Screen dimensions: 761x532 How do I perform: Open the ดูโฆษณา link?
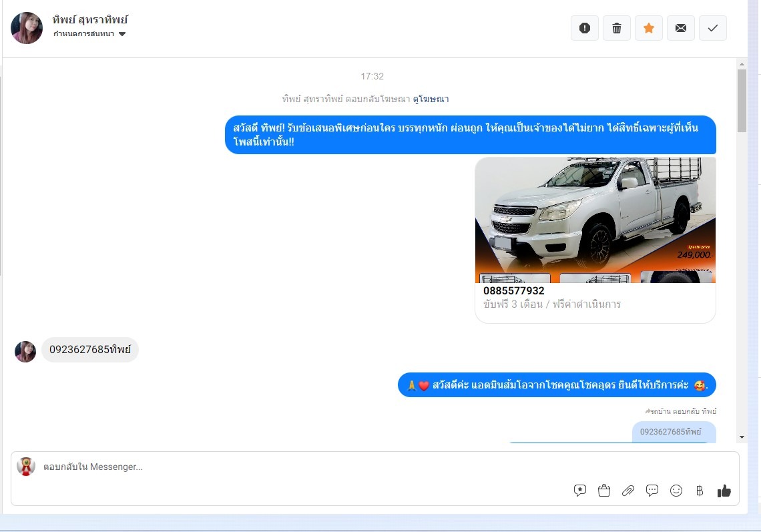tap(431, 99)
